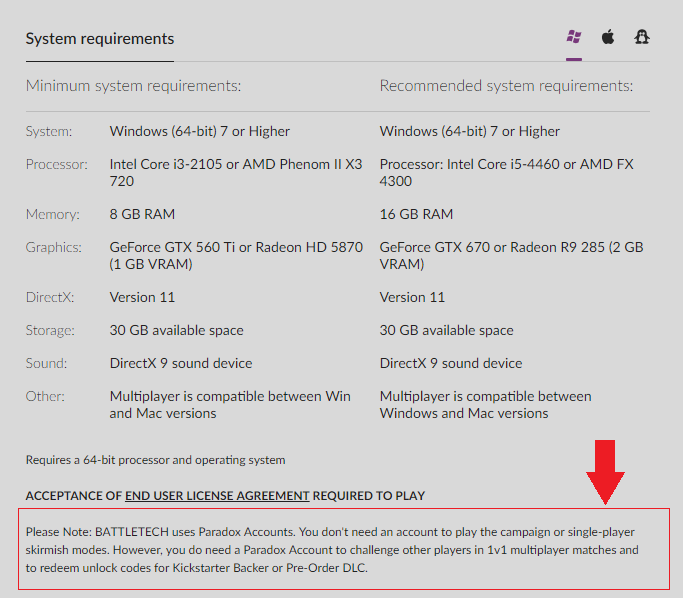Click 'Processor: Intel Core i5-4460 or AMD FX 4300'
Screen dimensions: 683x598
(506, 172)
